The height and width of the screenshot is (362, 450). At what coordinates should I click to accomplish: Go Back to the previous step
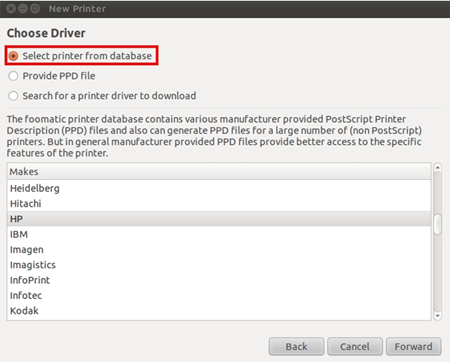tap(296, 347)
